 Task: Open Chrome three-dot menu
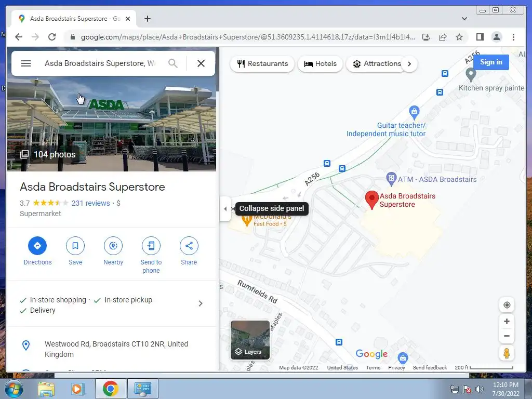pos(513,37)
